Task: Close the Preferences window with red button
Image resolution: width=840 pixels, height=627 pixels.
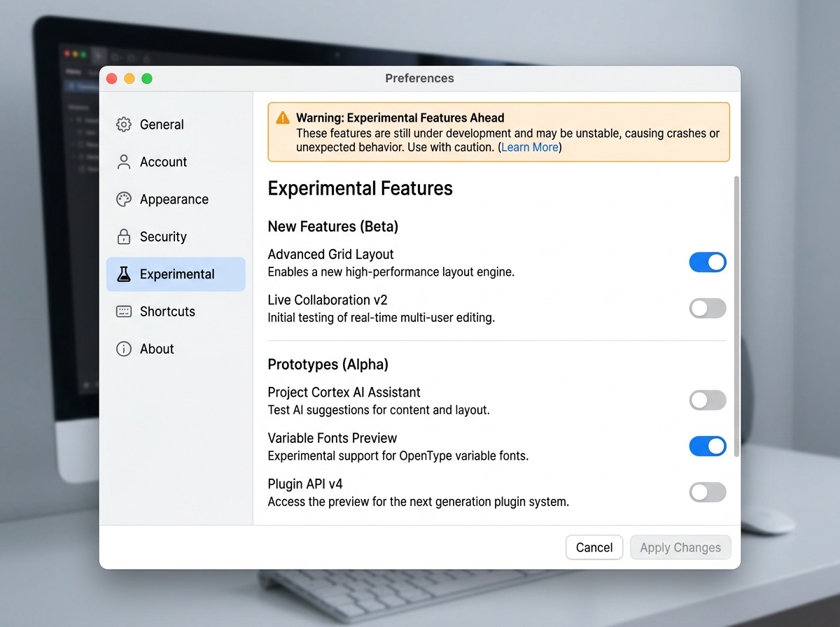Action: [x=112, y=78]
